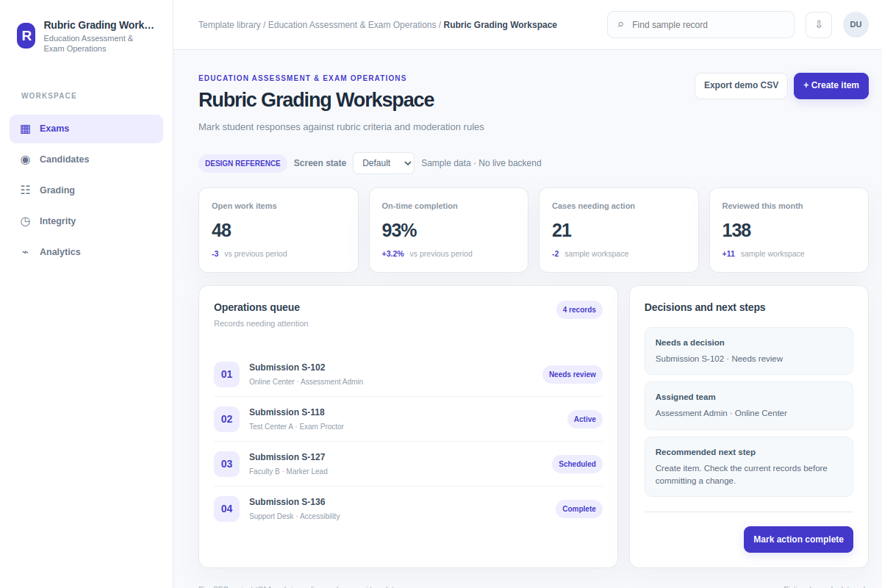Switch to Analytics in the sidebar
This screenshot has width=882, height=588.
pyautogui.click(x=86, y=252)
